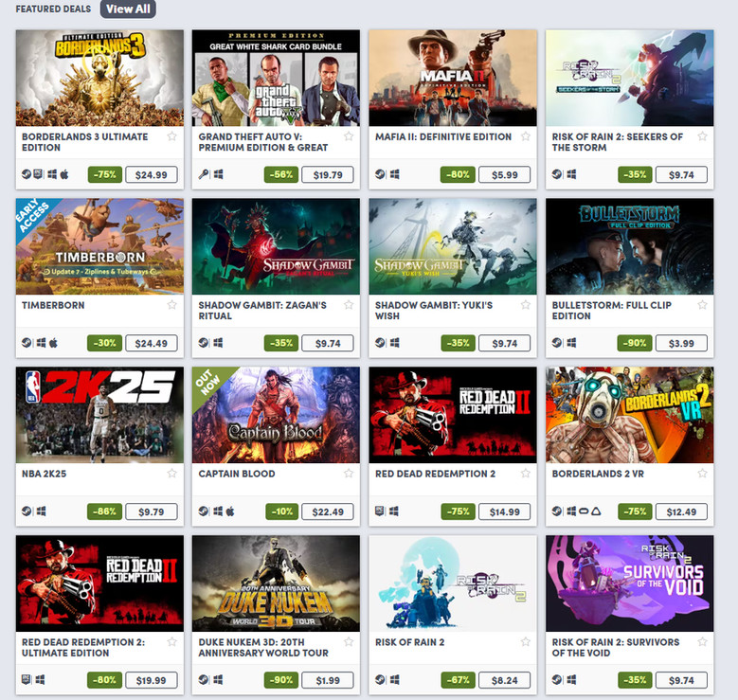Toggle wishlist star for Timberborn
The width and height of the screenshot is (738, 700).
click(171, 305)
